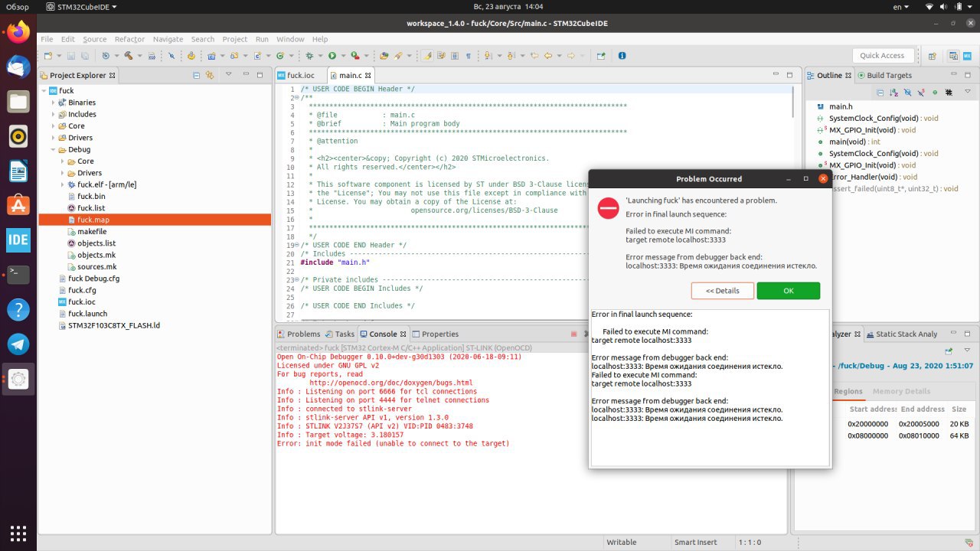Image resolution: width=980 pixels, height=551 pixels.
Task: Show applications grid in the dock
Action: pos(18,533)
